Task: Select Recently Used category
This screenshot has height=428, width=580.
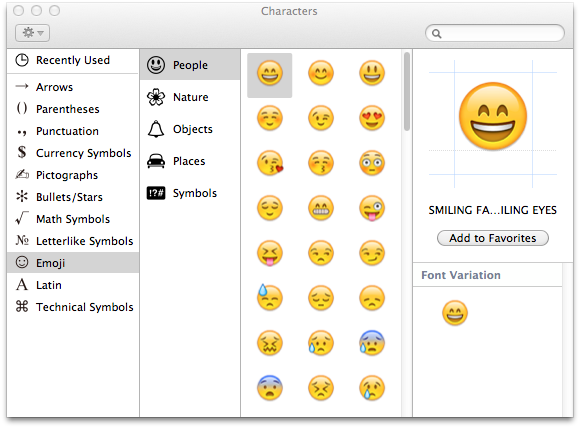Action: 72,60
